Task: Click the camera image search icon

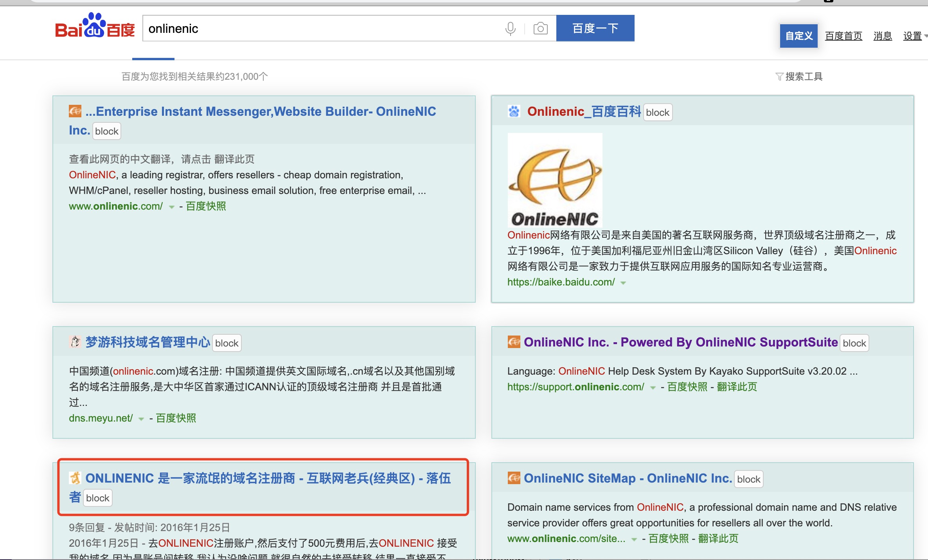Action: 540,29
